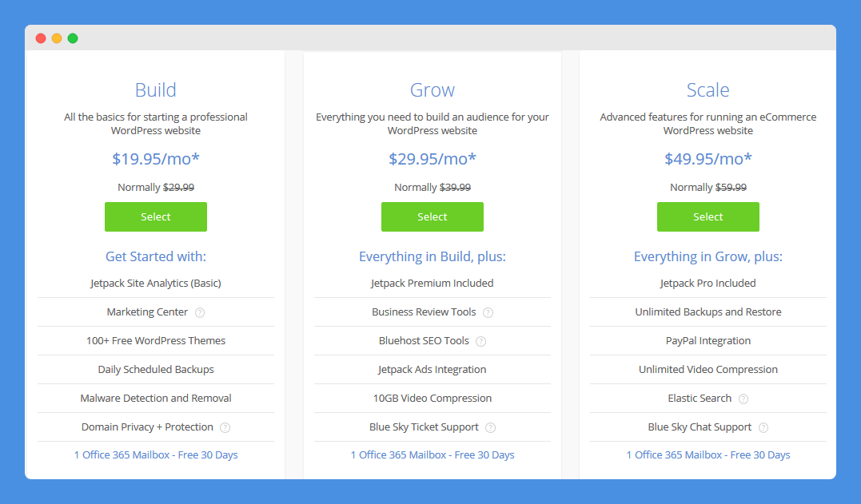Click the struck-through $39.99 normal price
Image resolution: width=861 pixels, height=504 pixels.
[x=455, y=188]
